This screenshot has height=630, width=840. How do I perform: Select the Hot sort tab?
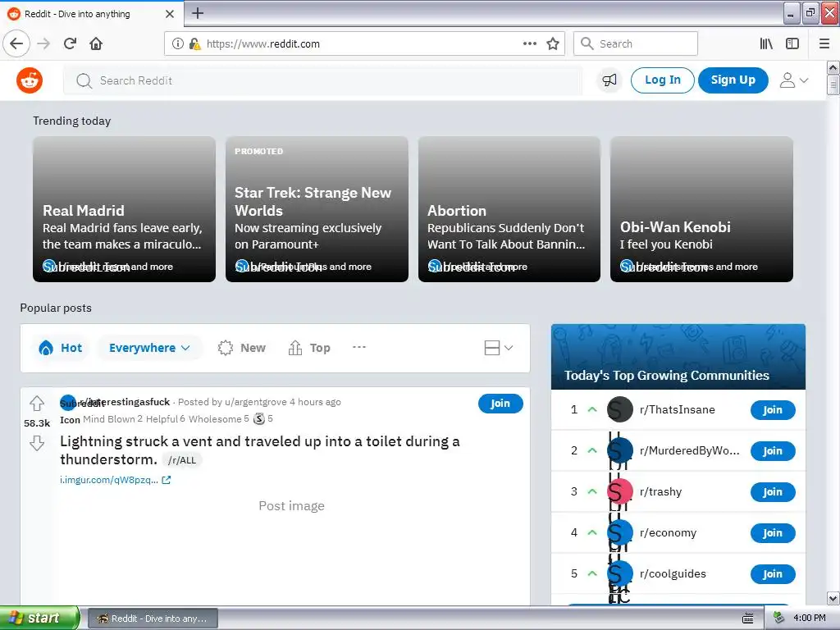click(x=61, y=348)
